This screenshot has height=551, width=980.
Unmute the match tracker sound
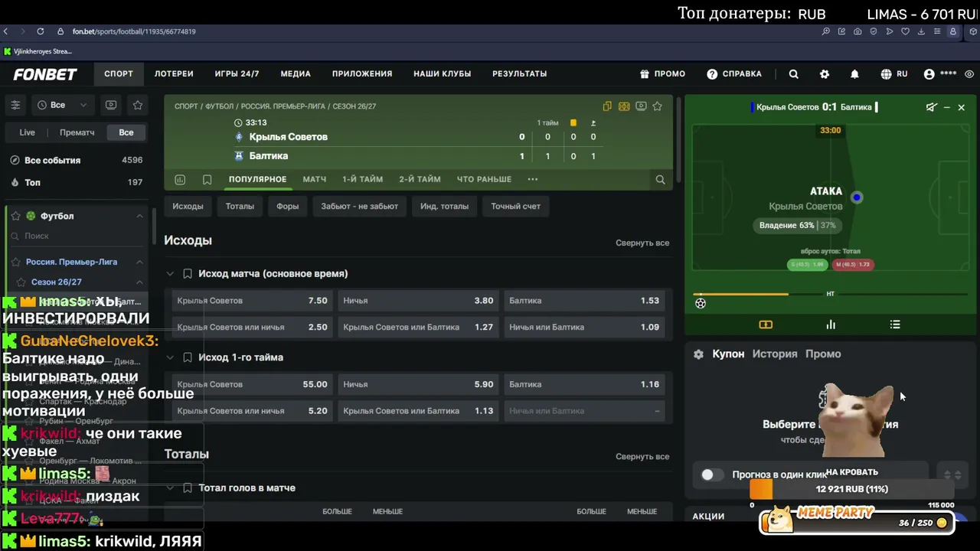pyautogui.click(x=931, y=107)
